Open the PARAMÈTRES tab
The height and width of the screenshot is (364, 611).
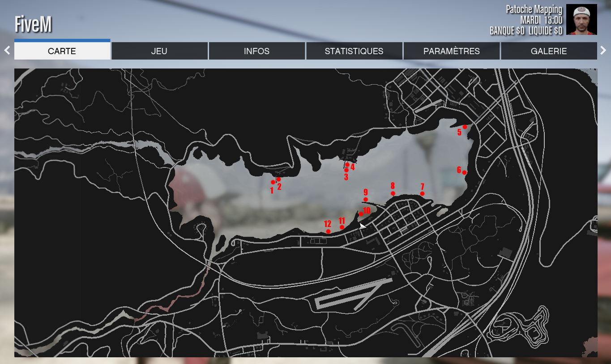[451, 51]
